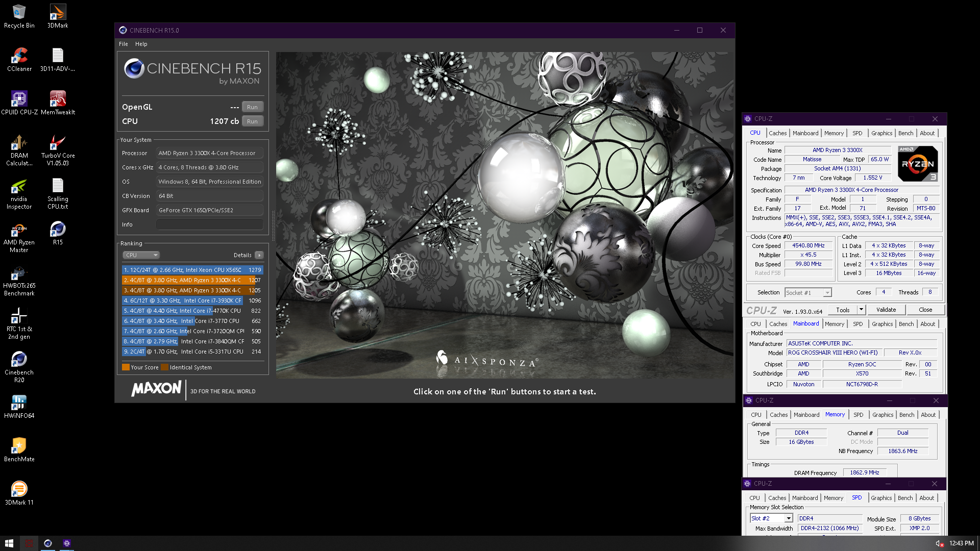The width and height of the screenshot is (980, 551).
Task: Open nvidia Inspector desktop icon
Action: coord(19,193)
